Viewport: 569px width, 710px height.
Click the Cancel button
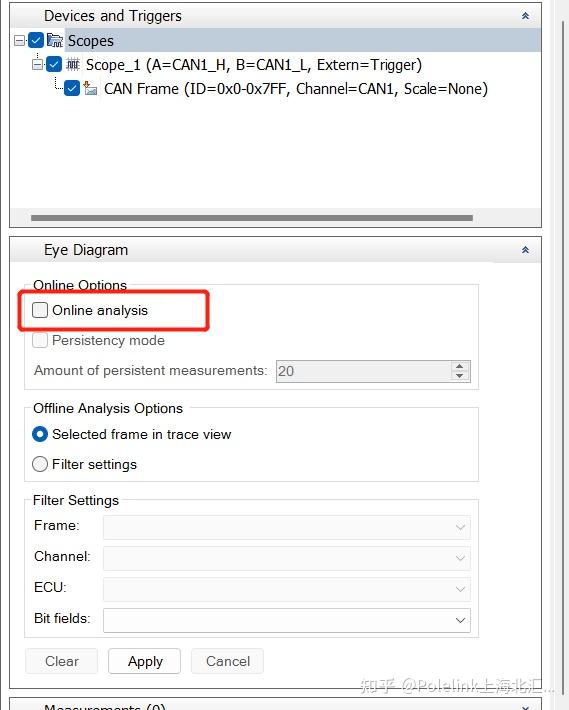click(228, 661)
